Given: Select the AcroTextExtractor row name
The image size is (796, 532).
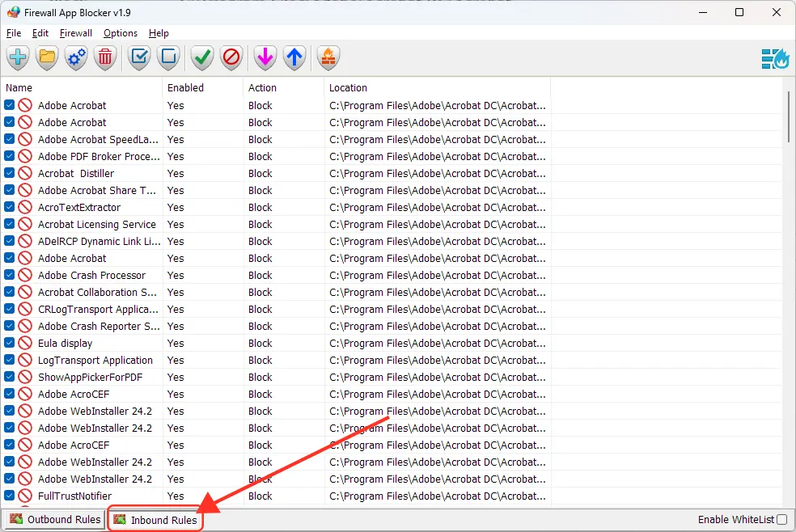Looking at the screenshot, I should [x=79, y=208].
